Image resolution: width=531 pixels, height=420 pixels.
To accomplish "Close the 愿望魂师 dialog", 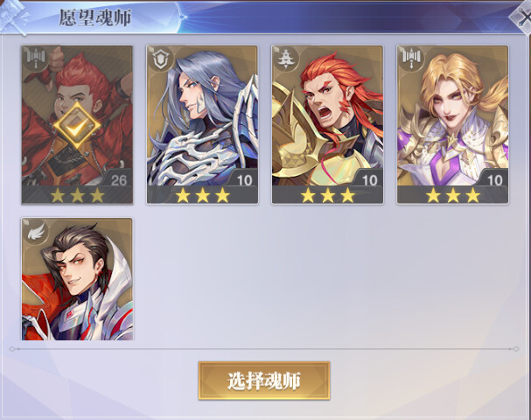I will point(523,17).
